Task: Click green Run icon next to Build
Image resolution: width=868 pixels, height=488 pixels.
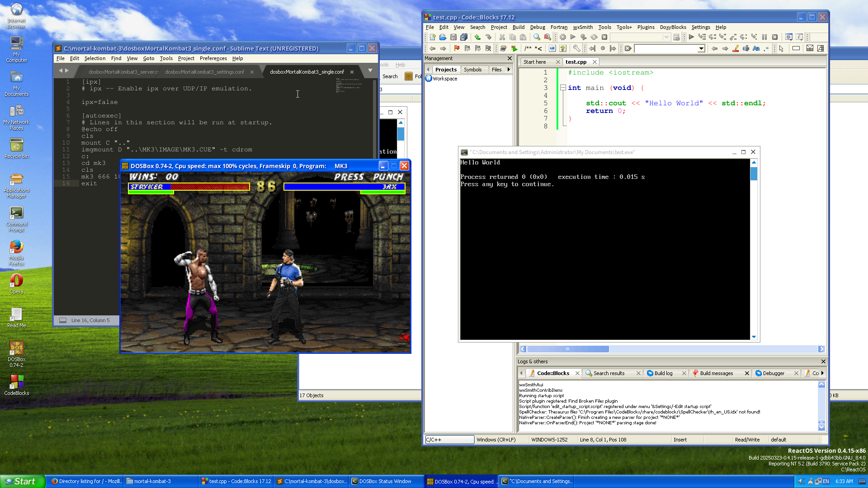Action: [x=573, y=38]
